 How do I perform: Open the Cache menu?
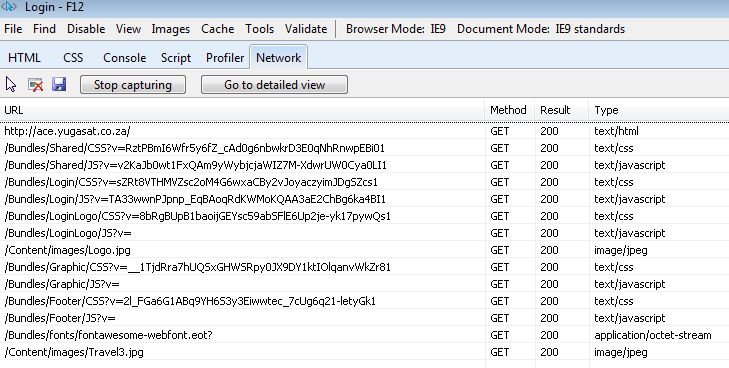(x=218, y=29)
